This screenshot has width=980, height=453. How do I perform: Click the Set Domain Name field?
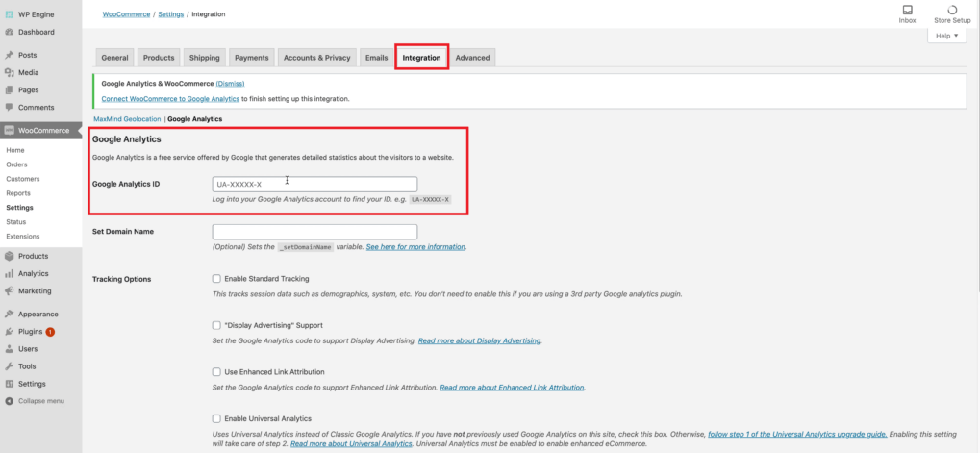(315, 232)
